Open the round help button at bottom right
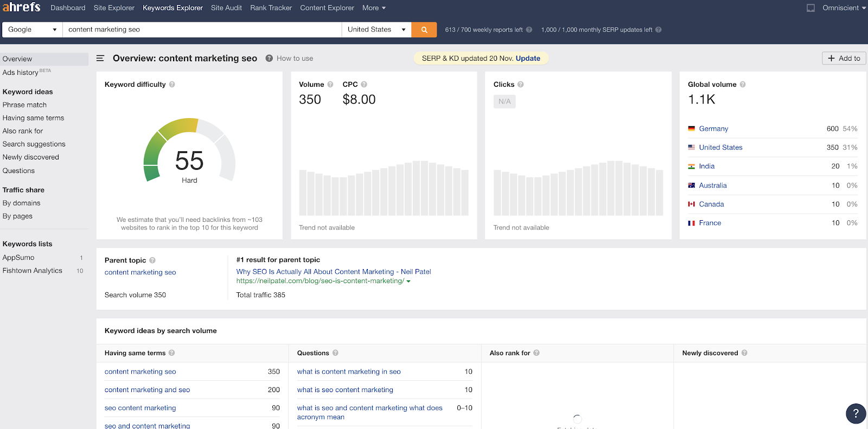Screen dimensions: 868x429 856,413
